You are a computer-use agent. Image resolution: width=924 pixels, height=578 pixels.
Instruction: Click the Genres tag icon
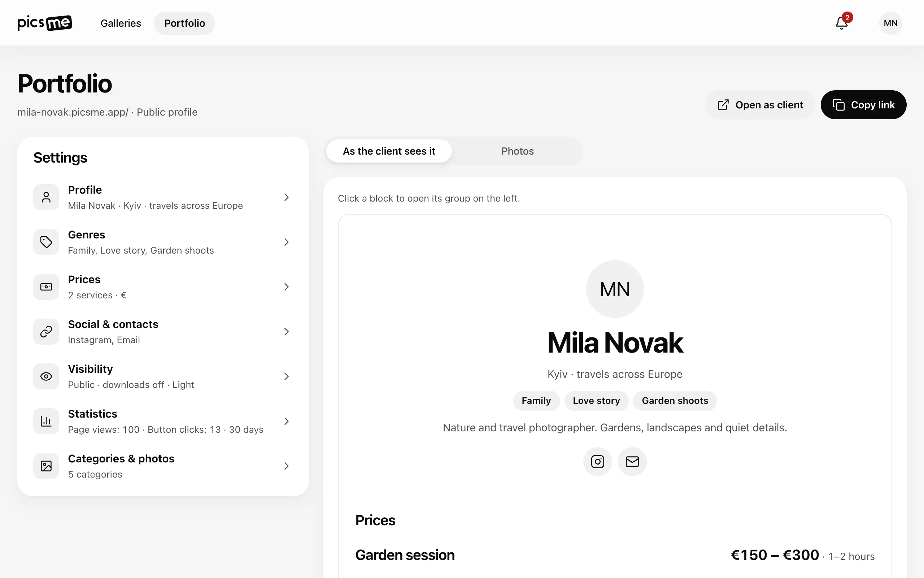point(46,242)
